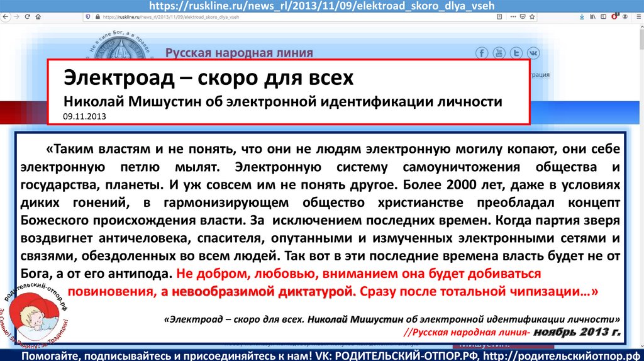Open the site's Facebook icon
644x361 pixels.
tap(482, 53)
